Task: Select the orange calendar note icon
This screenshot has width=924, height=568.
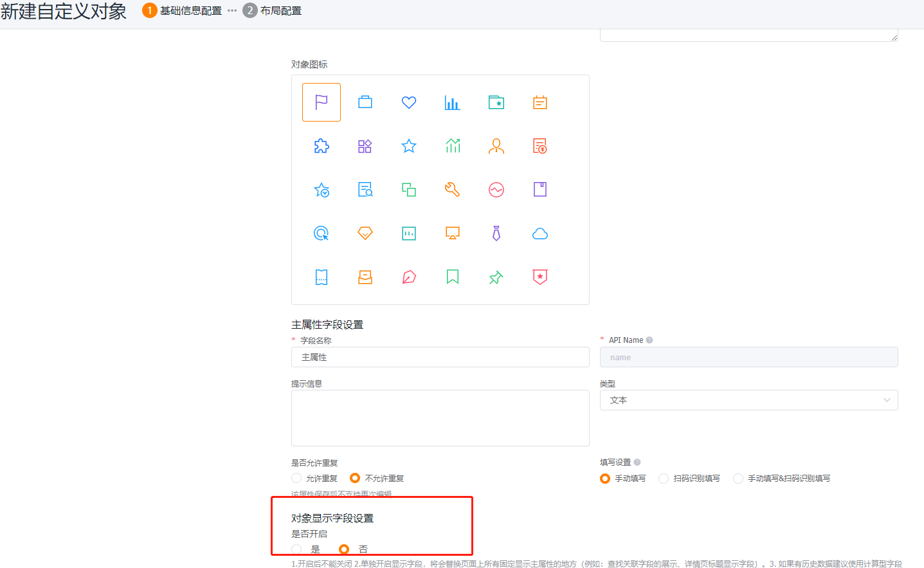Action: point(540,102)
